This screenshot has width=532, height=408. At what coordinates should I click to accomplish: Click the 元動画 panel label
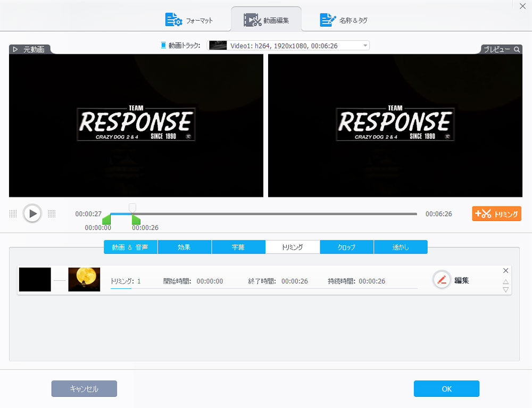point(34,49)
